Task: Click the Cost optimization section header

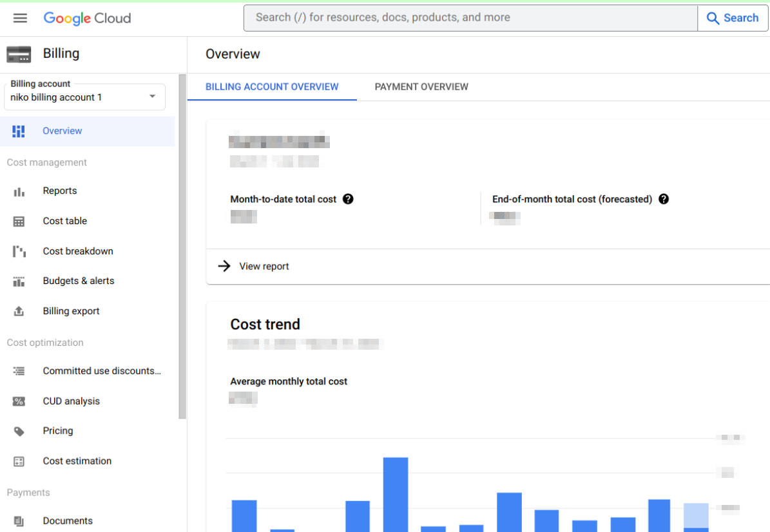Action: point(45,343)
